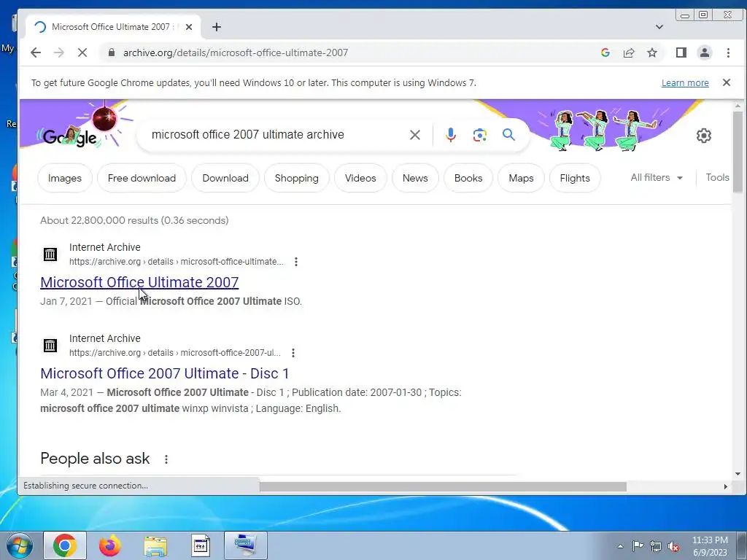Viewport: 747px width, 560px height.
Task: Click the forward navigation arrow
Action: [x=58, y=52]
